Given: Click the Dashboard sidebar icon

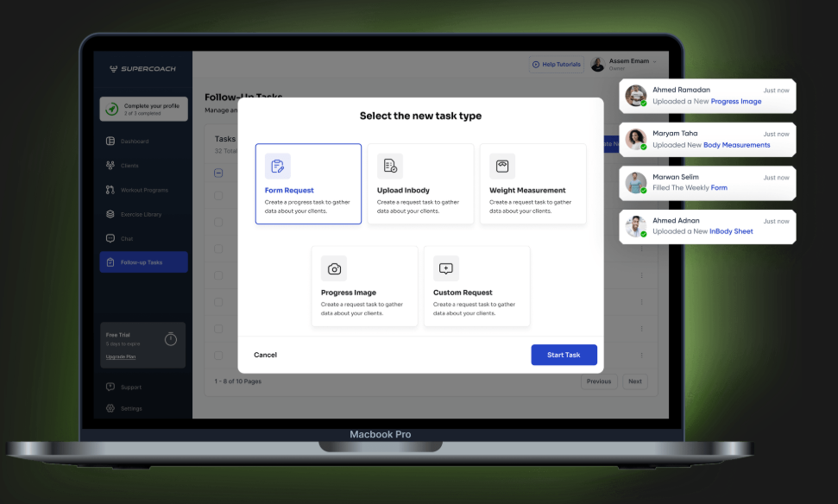Looking at the screenshot, I should [x=110, y=141].
